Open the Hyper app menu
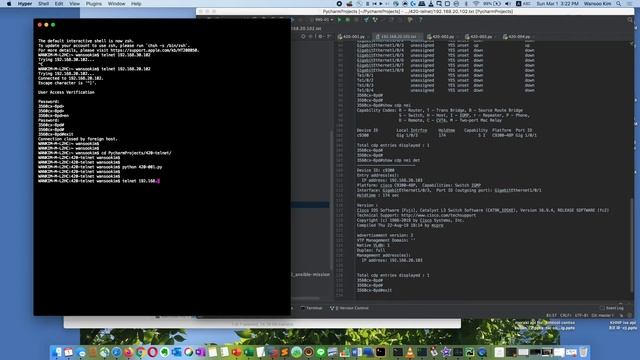 click(25, 4)
